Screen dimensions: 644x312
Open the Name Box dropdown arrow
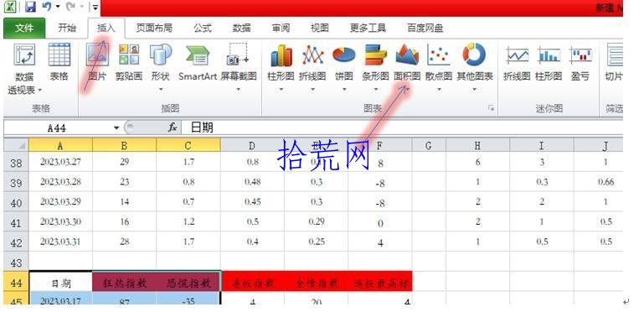(x=116, y=127)
